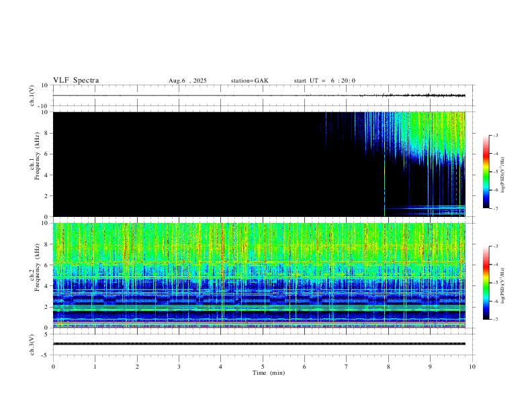Click the 'Aug.6 , 2025' date label
The width and height of the screenshot is (532, 411).
coord(187,81)
